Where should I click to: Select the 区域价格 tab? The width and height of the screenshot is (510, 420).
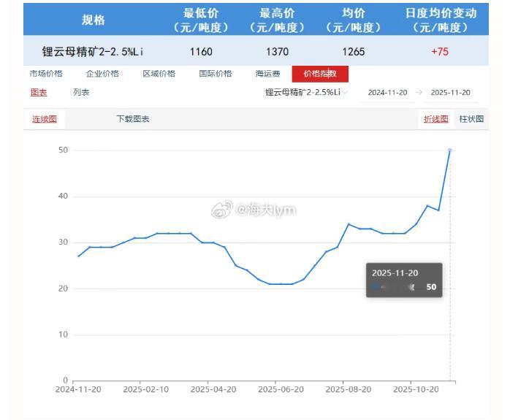click(159, 74)
